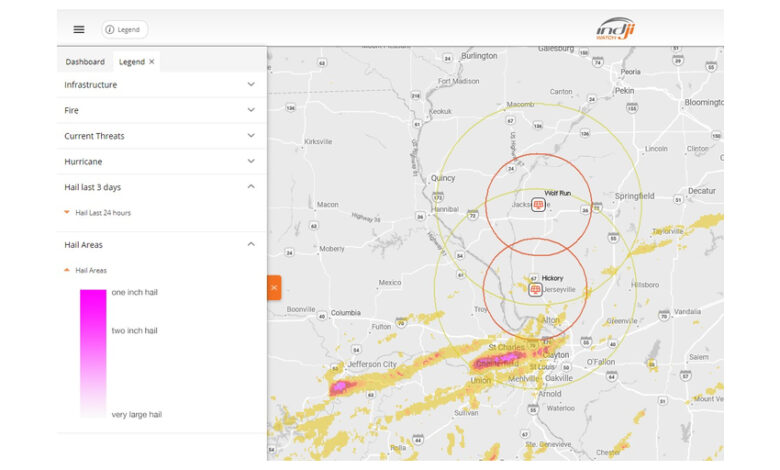Click the Legend info button
This screenshot has height=470, width=780.
pos(124,30)
